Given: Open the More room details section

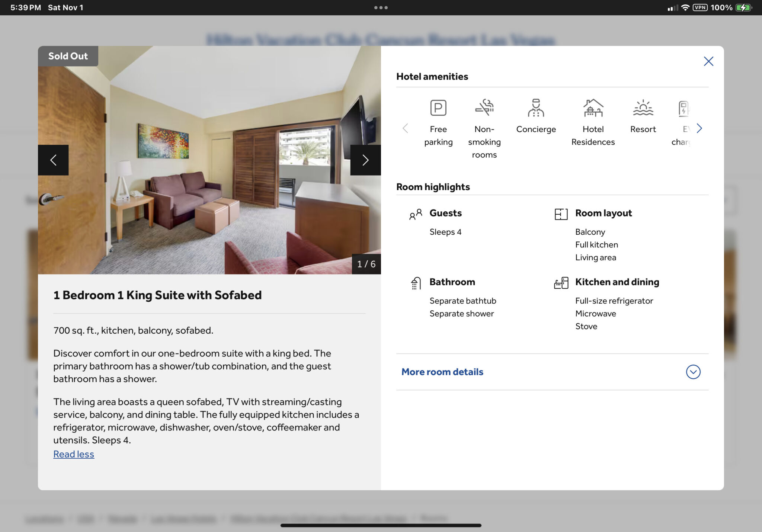Looking at the screenshot, I should (442, 372).
